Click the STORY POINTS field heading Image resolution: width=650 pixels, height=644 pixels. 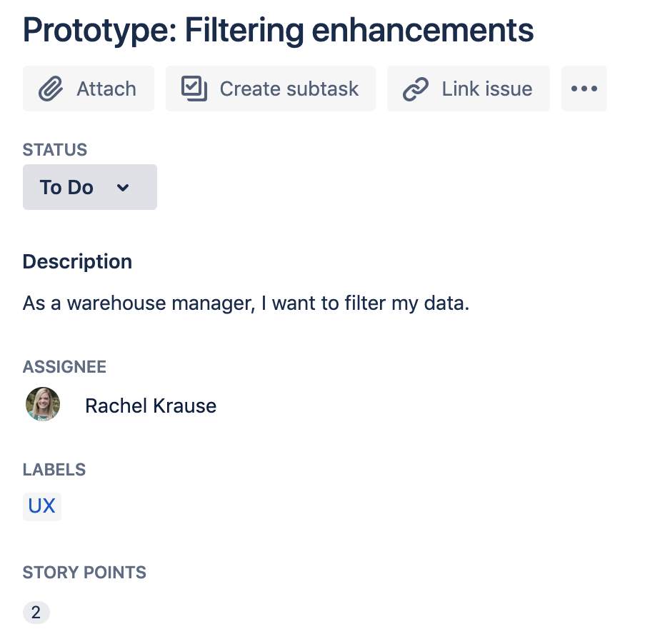coord(84,573)
